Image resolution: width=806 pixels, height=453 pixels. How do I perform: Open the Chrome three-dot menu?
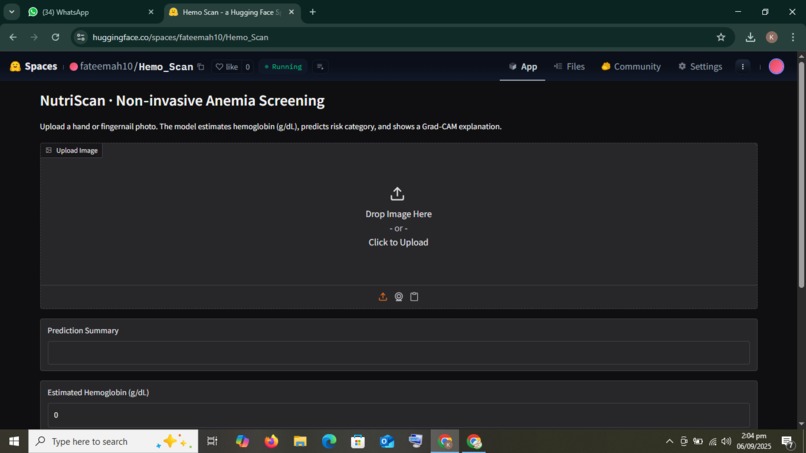[793, 37]
